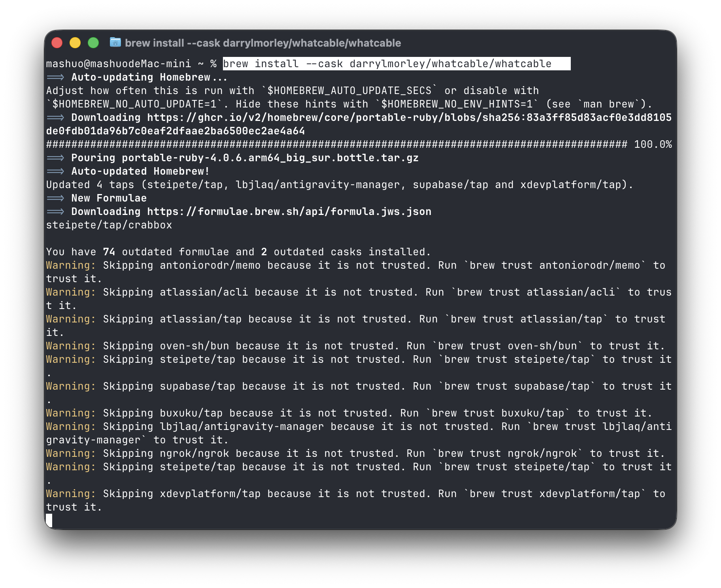Click the `brew trust buxuku/tap` command text

[x=498, y=413]
